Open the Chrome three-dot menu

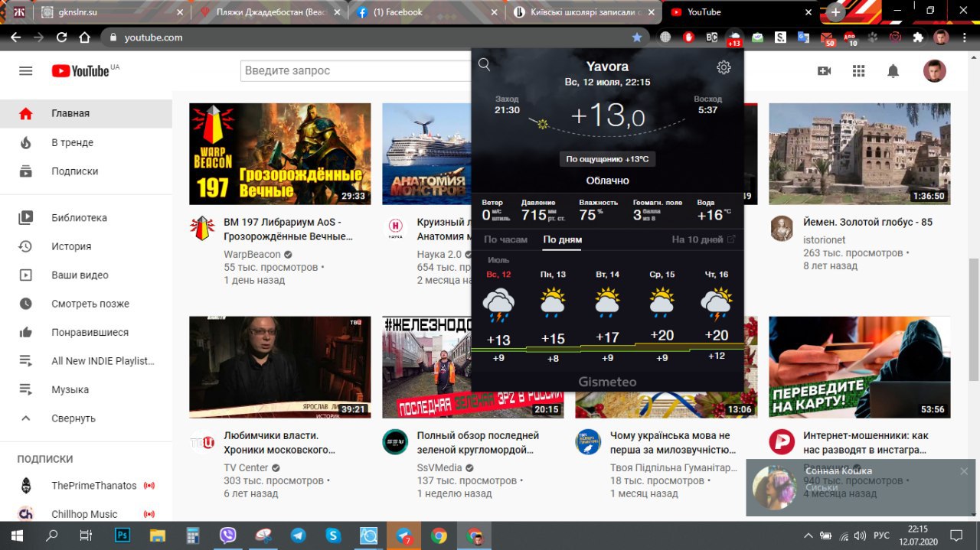point(964,37)
